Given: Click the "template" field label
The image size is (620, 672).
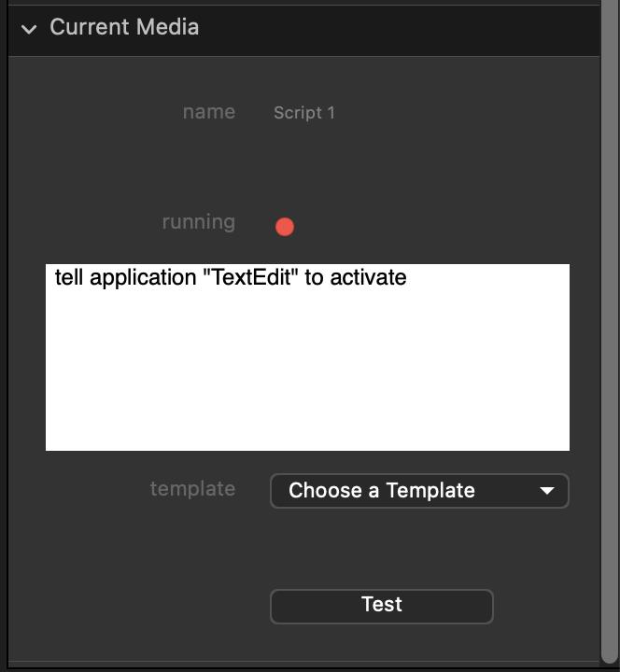Looking at the screenshot, I should pyautogui.click(x=192, y=489).
